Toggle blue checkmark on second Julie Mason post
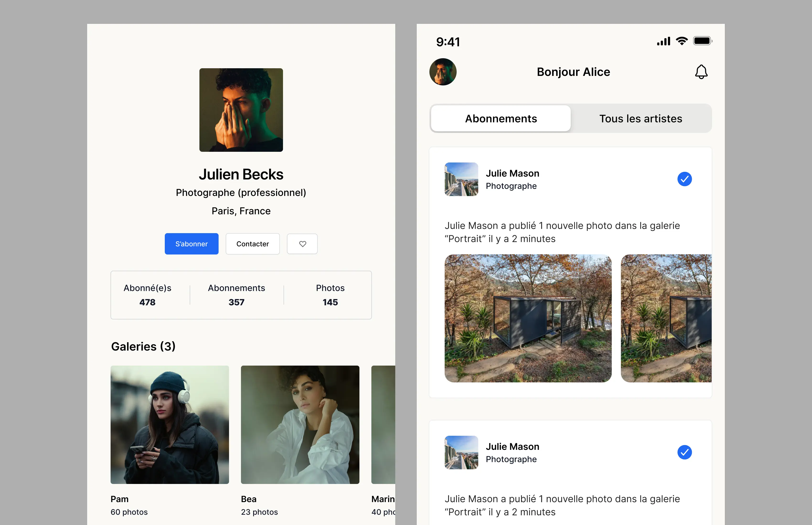 coord(684,452)
